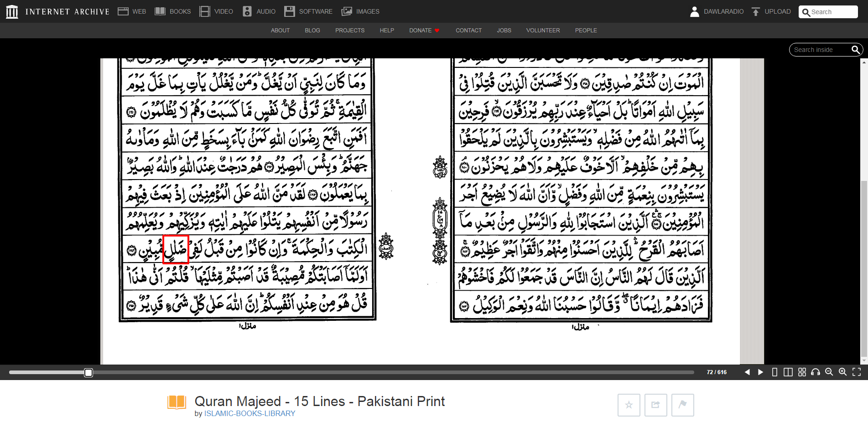Viewport: 868px width, 427px height.
Task: Flip to next page arrow
Action: (x=760, y=372)
